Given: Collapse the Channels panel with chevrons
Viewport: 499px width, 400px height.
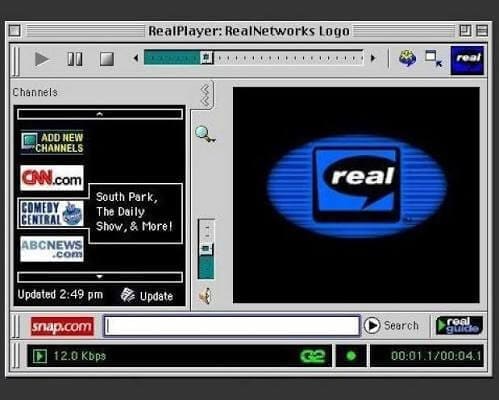Looking at the screenshot, I should pos(206,95).
